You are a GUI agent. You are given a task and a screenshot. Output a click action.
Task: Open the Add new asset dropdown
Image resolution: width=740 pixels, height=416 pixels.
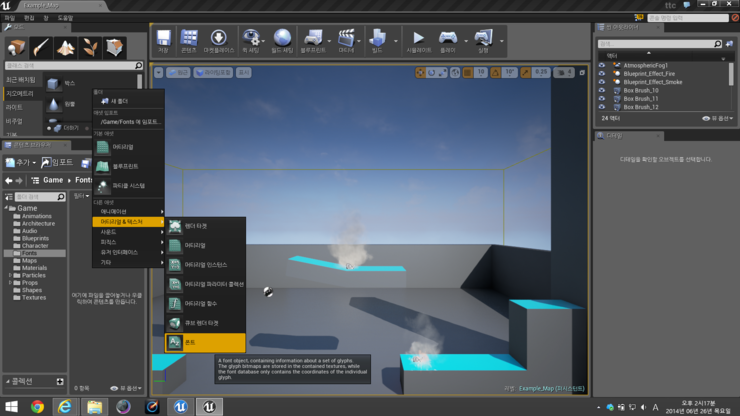21,162
